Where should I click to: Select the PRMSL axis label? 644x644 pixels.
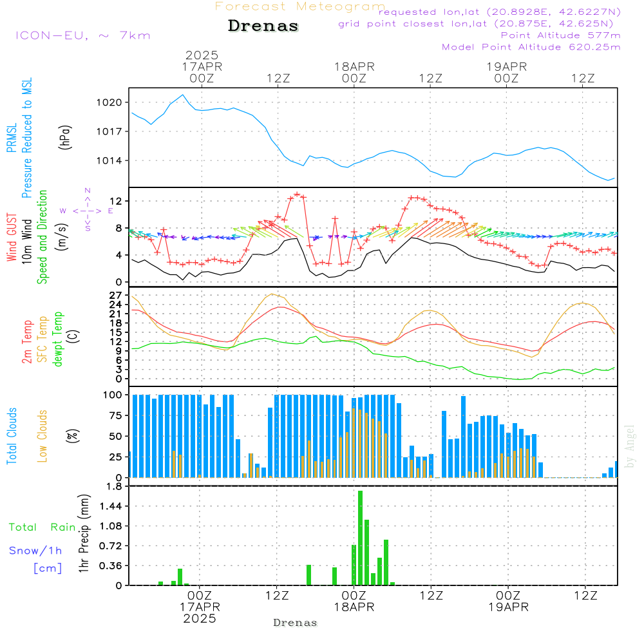(x=11, y=139)
